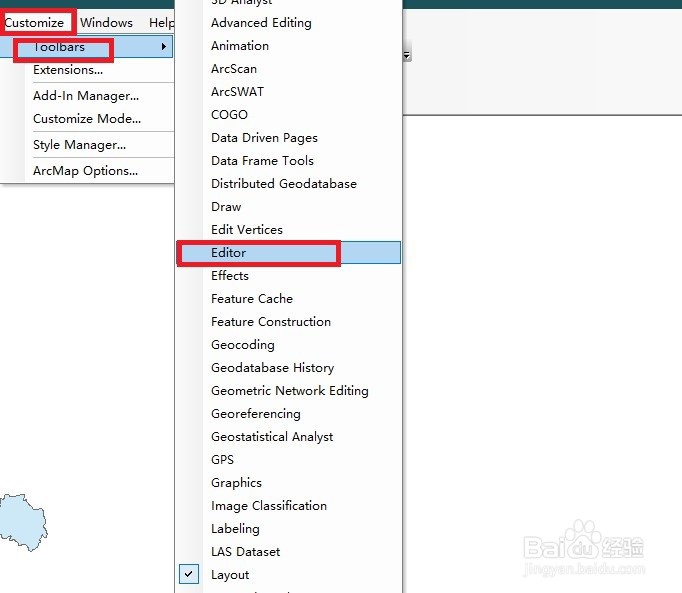Image resolution: width=682 pixels, height=593 pixels.
Task: Show the Effects toolbar
Action: coord(230,275)
